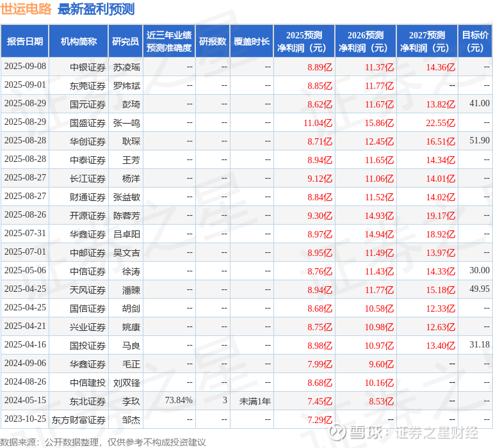Click the 报告日期 column header
493x448 pixels.
pos(25,41)
